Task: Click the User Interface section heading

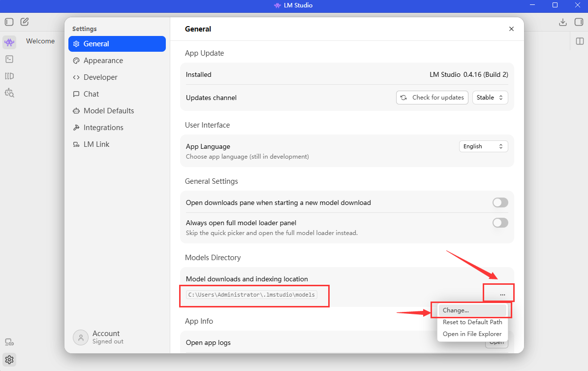Action: click(x=207, y=125)
